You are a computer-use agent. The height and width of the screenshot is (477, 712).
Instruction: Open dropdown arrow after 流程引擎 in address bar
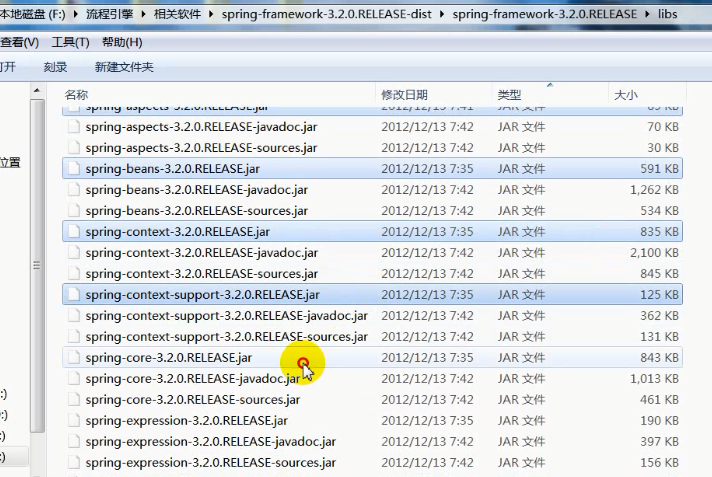click(143, 14)
